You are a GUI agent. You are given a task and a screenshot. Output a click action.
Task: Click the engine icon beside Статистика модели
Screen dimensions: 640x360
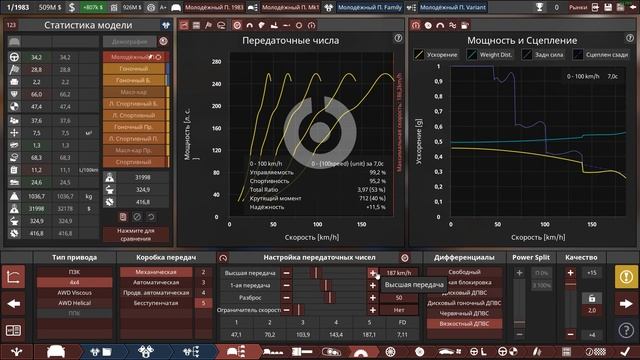tap(166, 25)
